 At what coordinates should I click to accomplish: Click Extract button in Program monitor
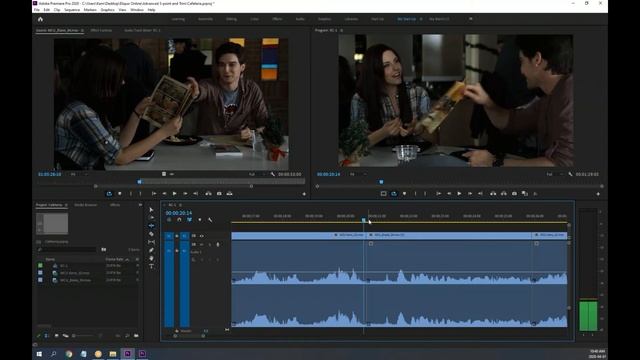504,193
